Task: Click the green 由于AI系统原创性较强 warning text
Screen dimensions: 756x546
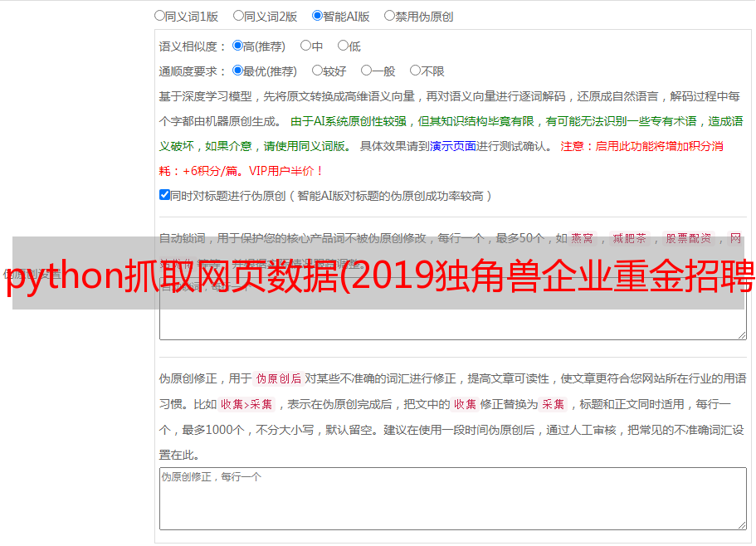Action: point(349,121)
